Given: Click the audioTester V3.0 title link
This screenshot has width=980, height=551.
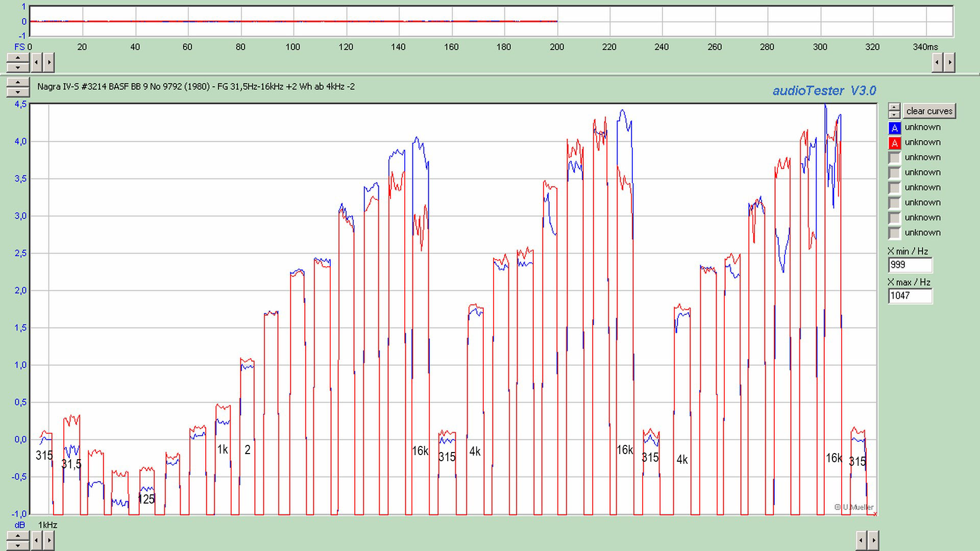Looking at the screenshot, I should (824, 91).
